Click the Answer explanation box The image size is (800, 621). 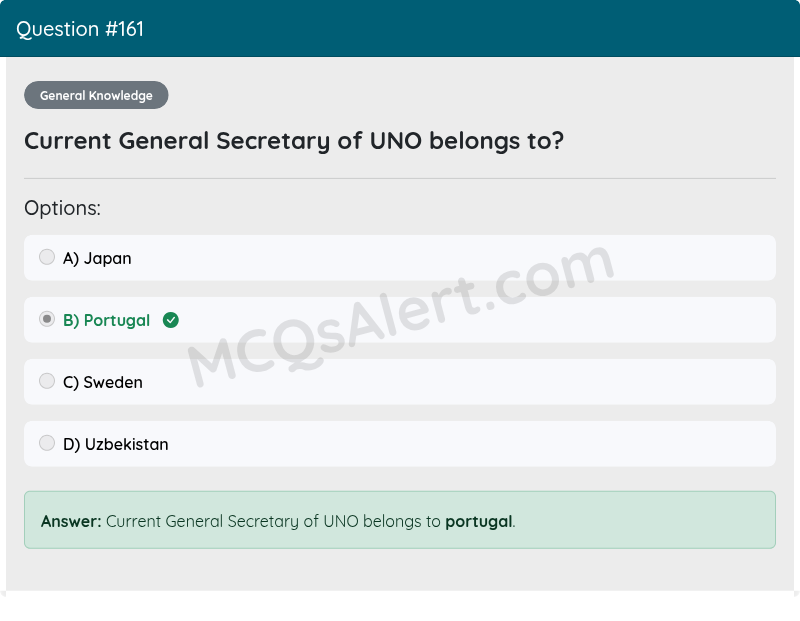(400, 521)
